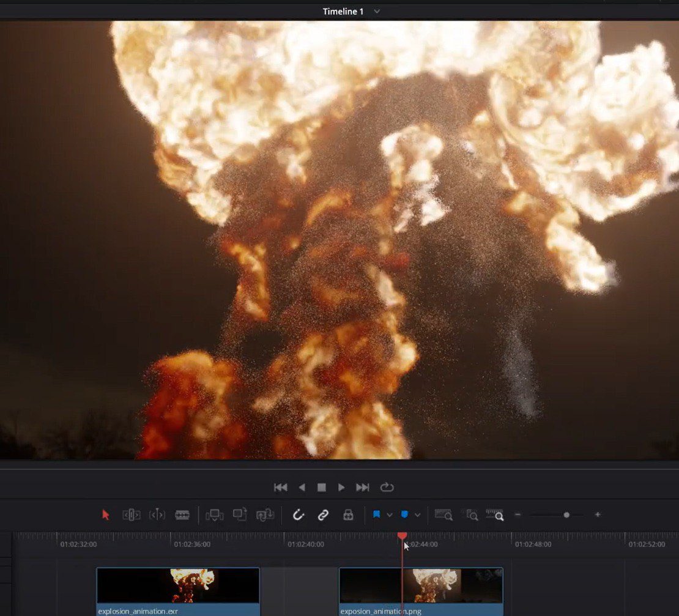
Task: Click Overwrite Clip icon in toolbar
Action: pyautogui.click(x=240, y=514)
